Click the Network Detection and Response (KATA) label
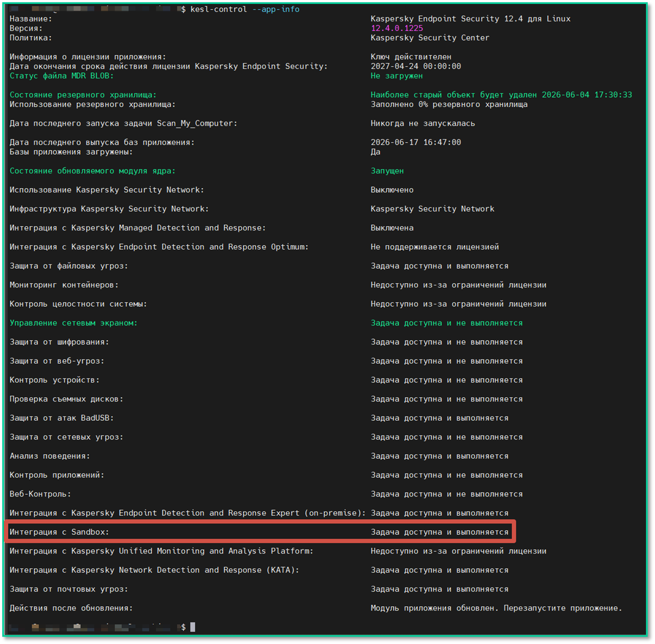Image resolution: width=655 pixels, height=644 pixels. tap(154, 570)
